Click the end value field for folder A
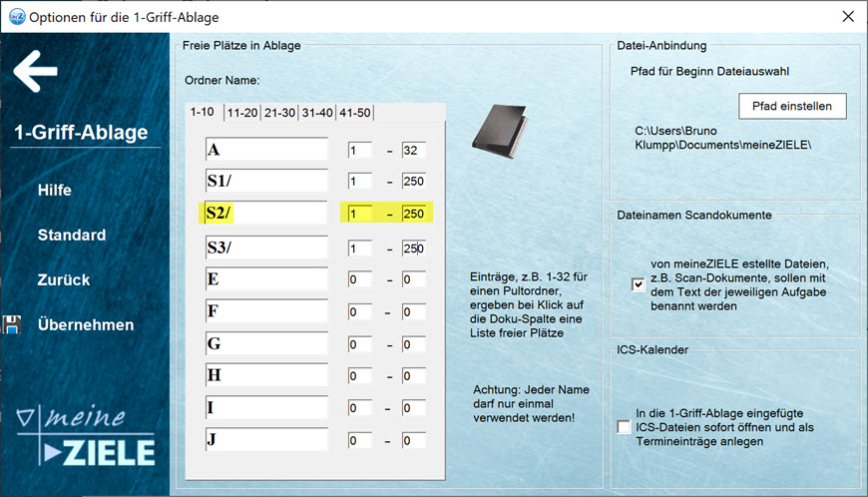868x497 pixels. tap(413, 151)
